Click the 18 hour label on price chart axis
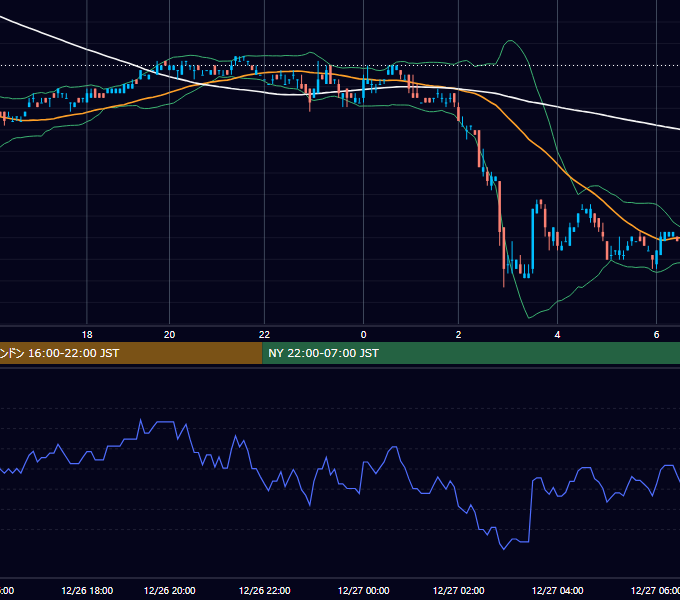This screenshot has width=680, height=600. pyautogui.click(x=87, y=334)
